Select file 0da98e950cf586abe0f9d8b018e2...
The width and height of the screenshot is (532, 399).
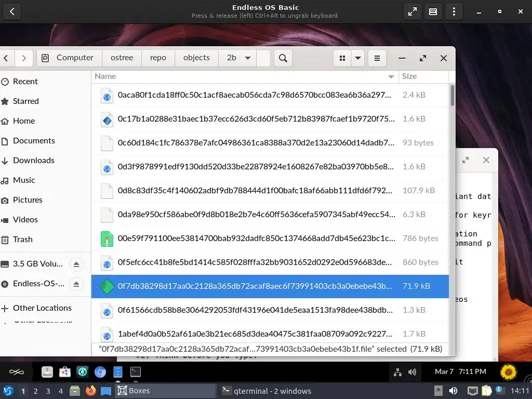click(270, 215)
